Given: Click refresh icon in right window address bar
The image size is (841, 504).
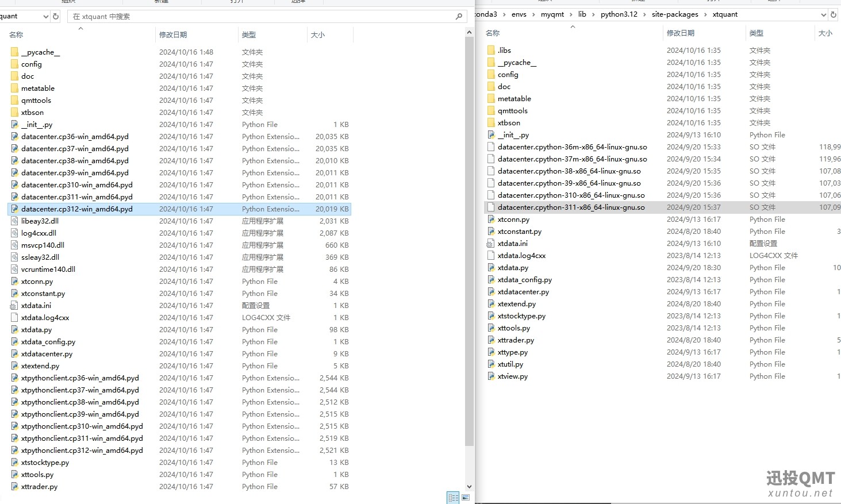Looking at the screenshot, I should tap(834, 14).
